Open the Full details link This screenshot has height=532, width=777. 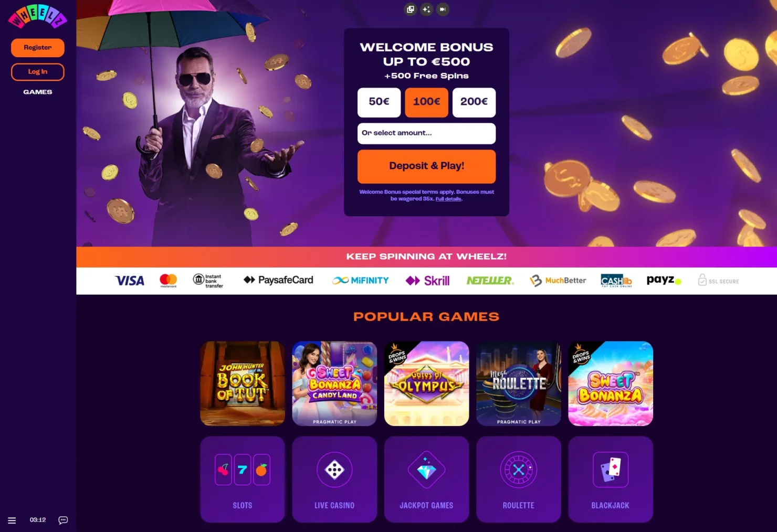[448, 199]
